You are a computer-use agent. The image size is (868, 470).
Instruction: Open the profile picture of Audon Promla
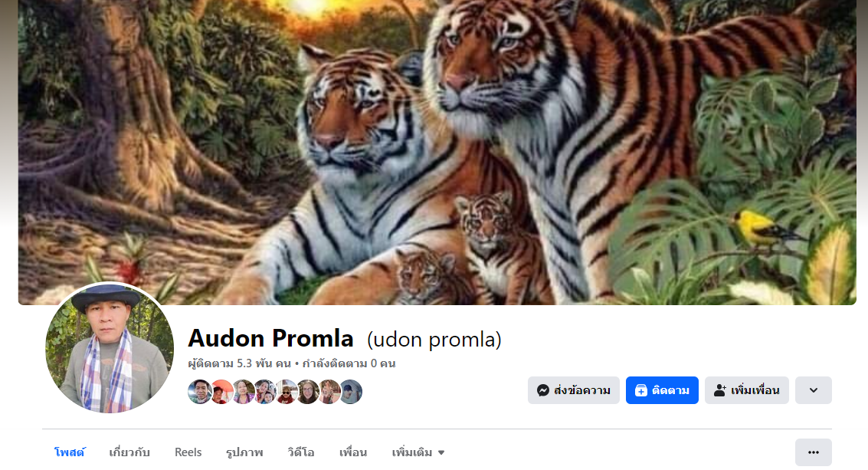[110, 348]
